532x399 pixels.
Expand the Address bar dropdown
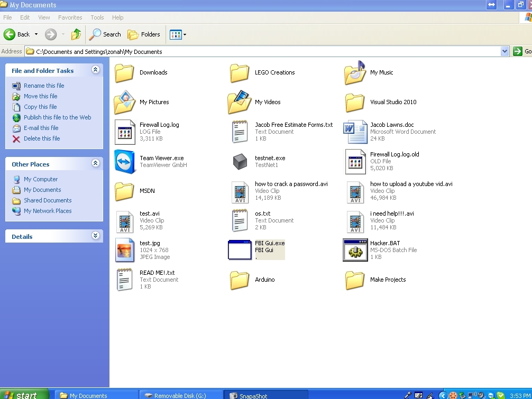(505, 52)
